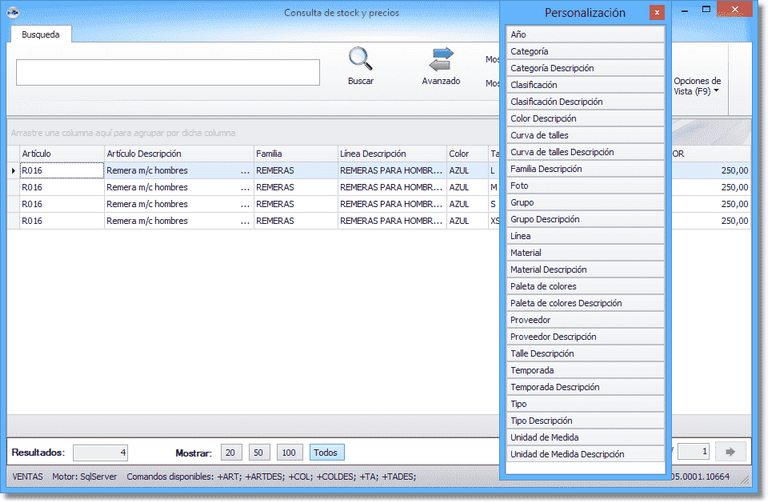Sort by the Artículo column header
Viewport: 768px width, 503px height.
click(62, 154)
